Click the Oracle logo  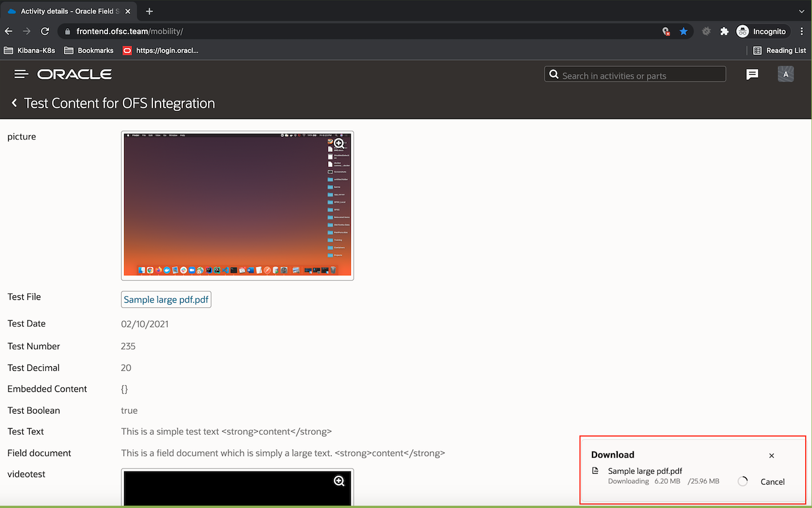coord(74,74)
